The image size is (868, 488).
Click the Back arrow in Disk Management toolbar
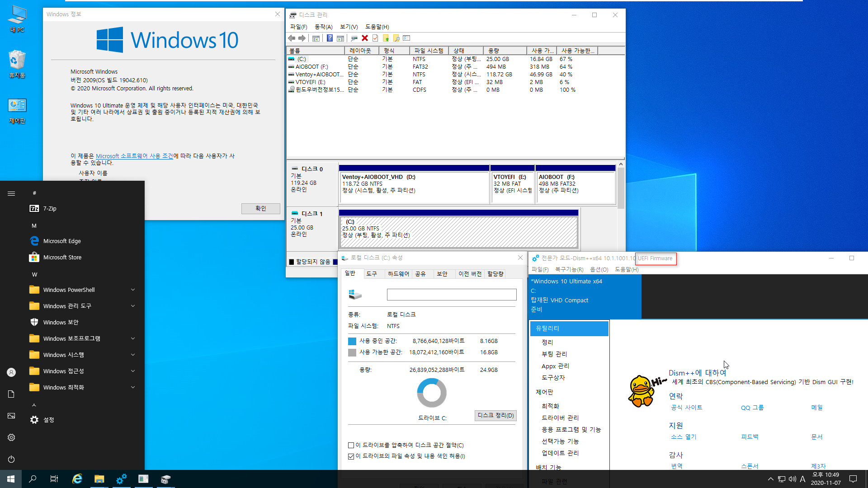[x=292, y=38]
